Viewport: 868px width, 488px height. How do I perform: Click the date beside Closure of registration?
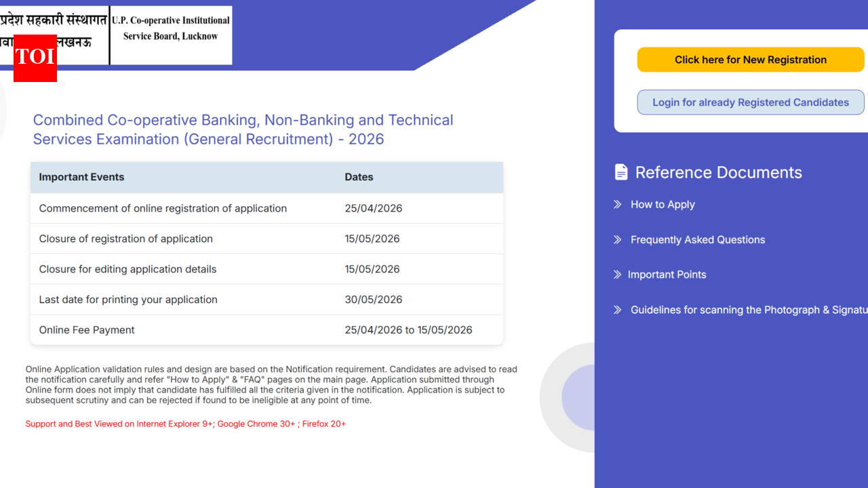tap(372, 239)
